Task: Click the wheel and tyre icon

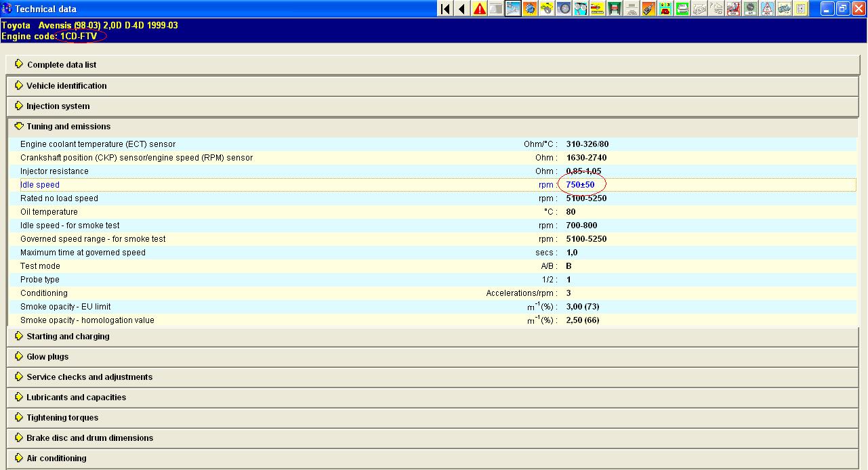Action: (564, 9)
